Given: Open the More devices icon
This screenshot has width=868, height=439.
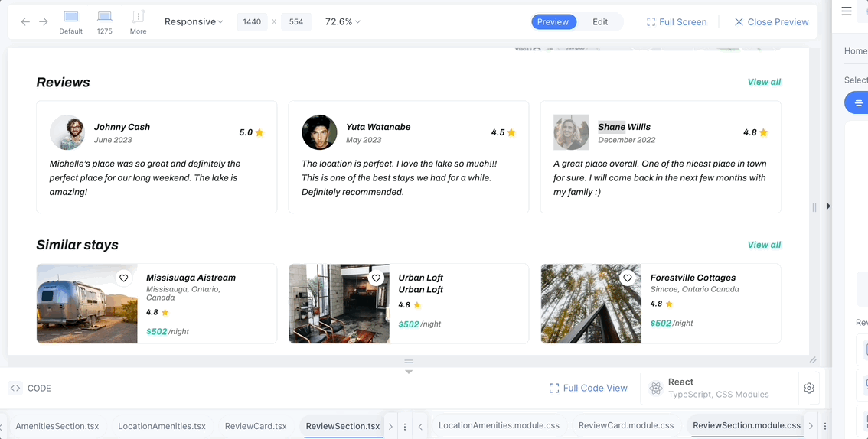Looking at the screenshot, I should coord(139,17).
